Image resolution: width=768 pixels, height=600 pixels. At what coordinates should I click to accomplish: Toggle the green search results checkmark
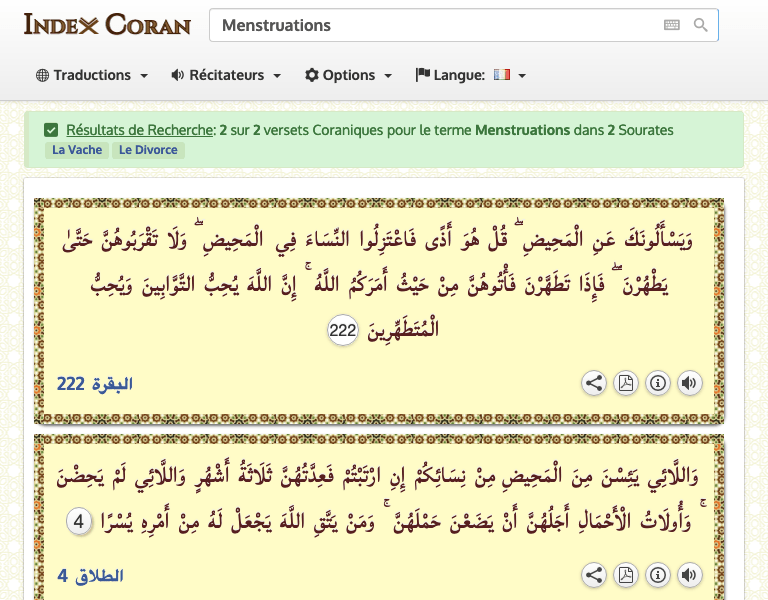51,130
